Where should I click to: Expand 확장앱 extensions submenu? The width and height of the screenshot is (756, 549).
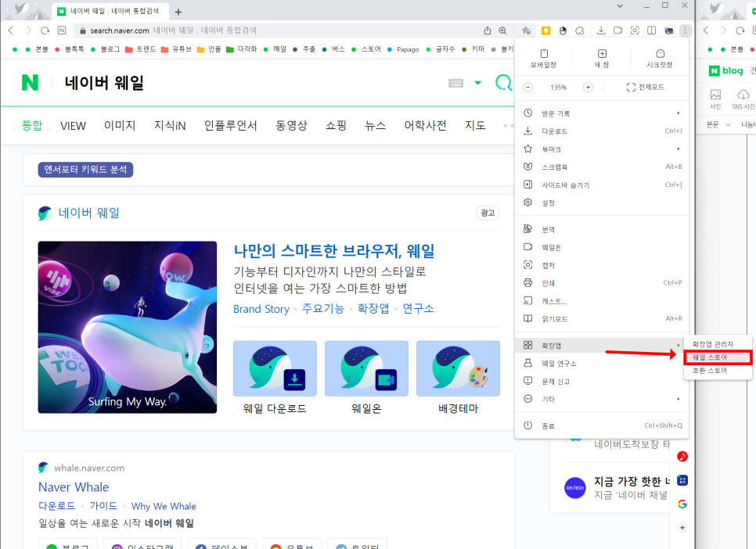click(x=602, y=345)
